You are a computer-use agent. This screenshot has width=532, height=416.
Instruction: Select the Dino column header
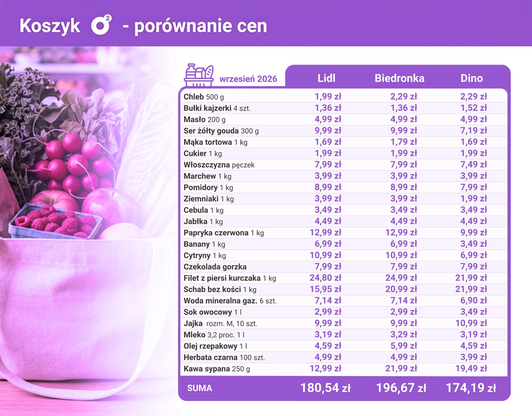pos(472,78)
